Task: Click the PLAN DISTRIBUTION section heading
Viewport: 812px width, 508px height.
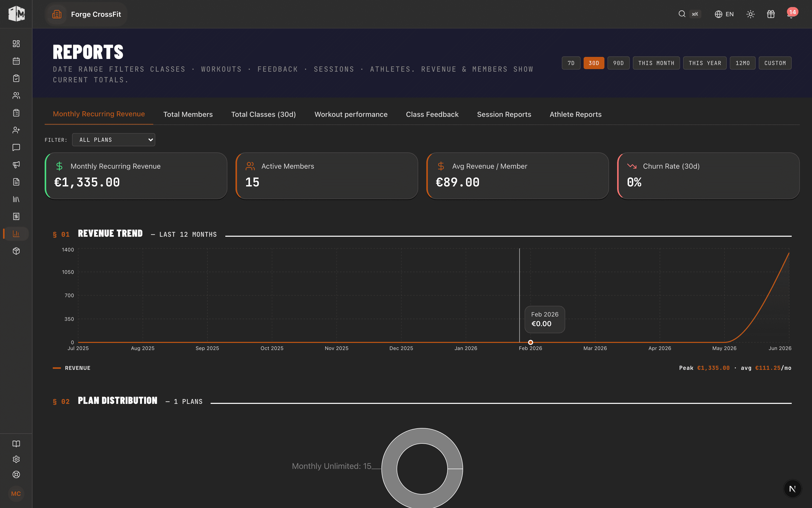Action: tap(117, 401)
